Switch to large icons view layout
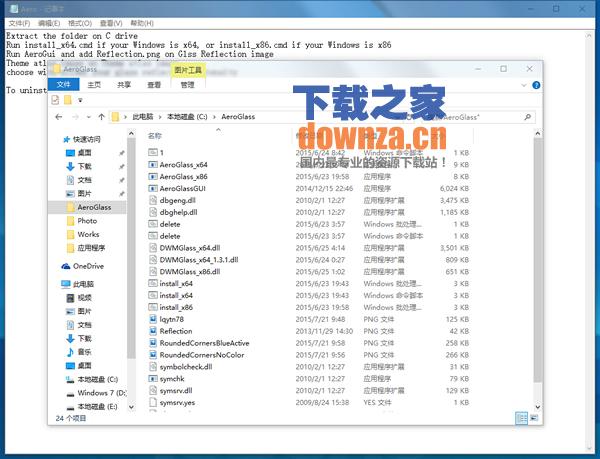600x459 pixels. (x=534, y=418)
